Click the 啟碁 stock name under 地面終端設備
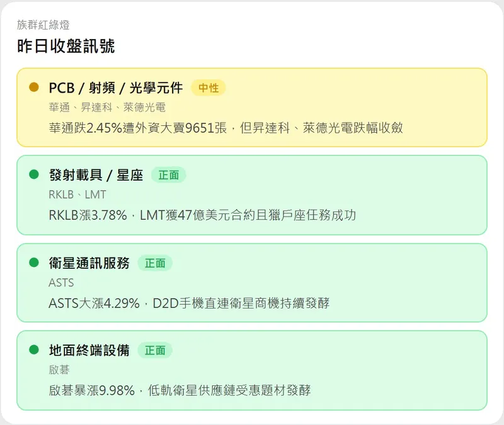The image size is (504, 425). (x=59, y=370)
